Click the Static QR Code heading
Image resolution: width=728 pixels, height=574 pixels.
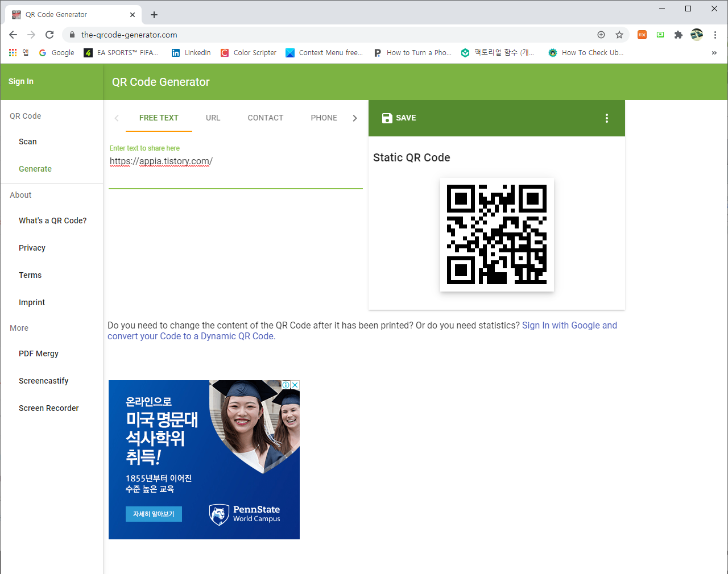412,157
